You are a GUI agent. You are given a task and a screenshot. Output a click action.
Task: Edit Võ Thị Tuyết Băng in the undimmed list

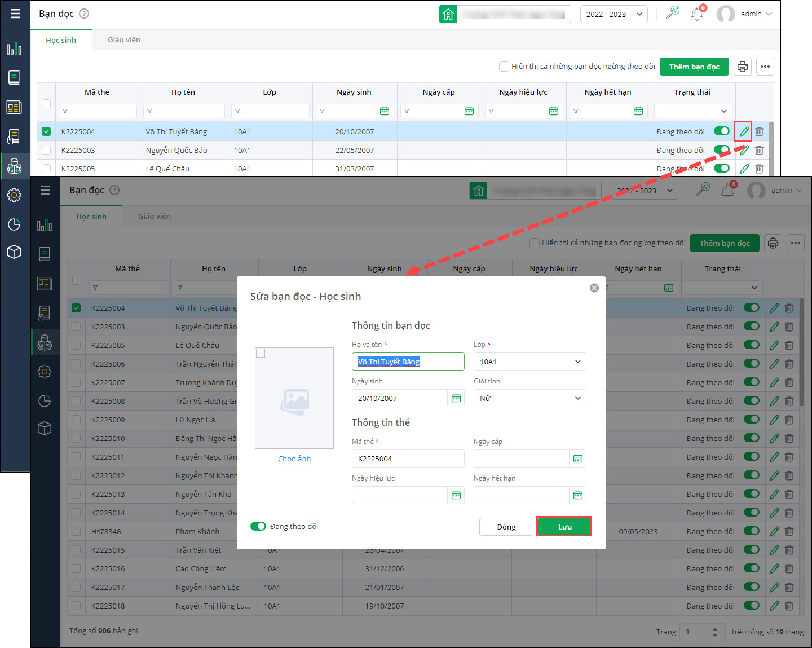pyautogui.click(x=744, y=131)
